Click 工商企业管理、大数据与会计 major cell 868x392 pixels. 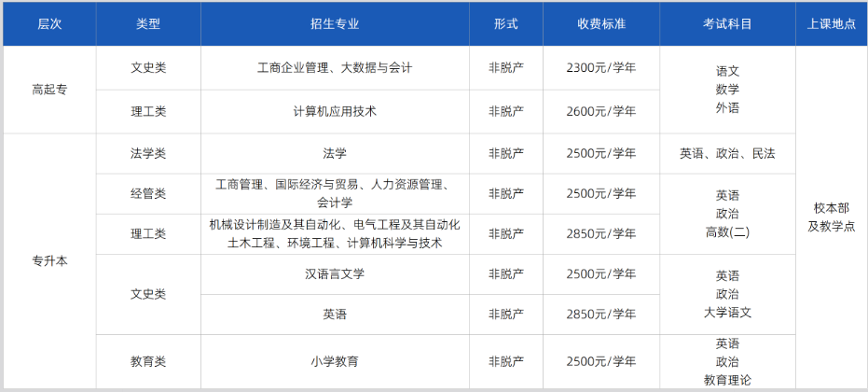(335, 67)
